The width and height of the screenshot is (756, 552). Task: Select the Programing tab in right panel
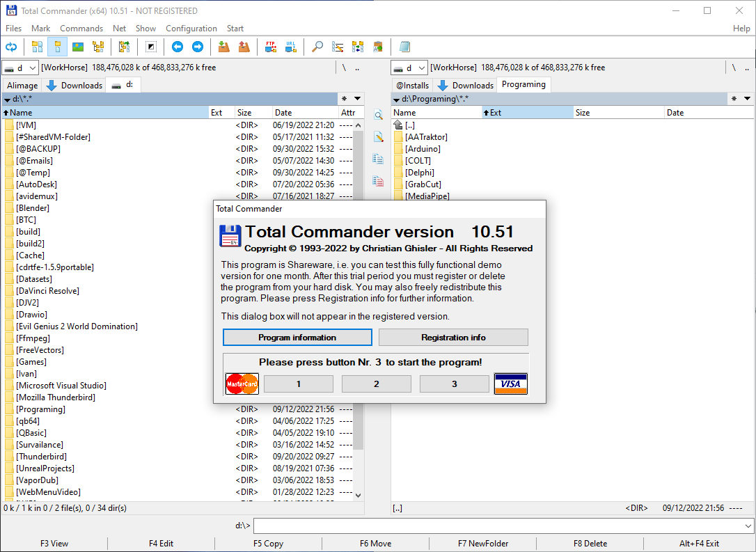[523, 84]
